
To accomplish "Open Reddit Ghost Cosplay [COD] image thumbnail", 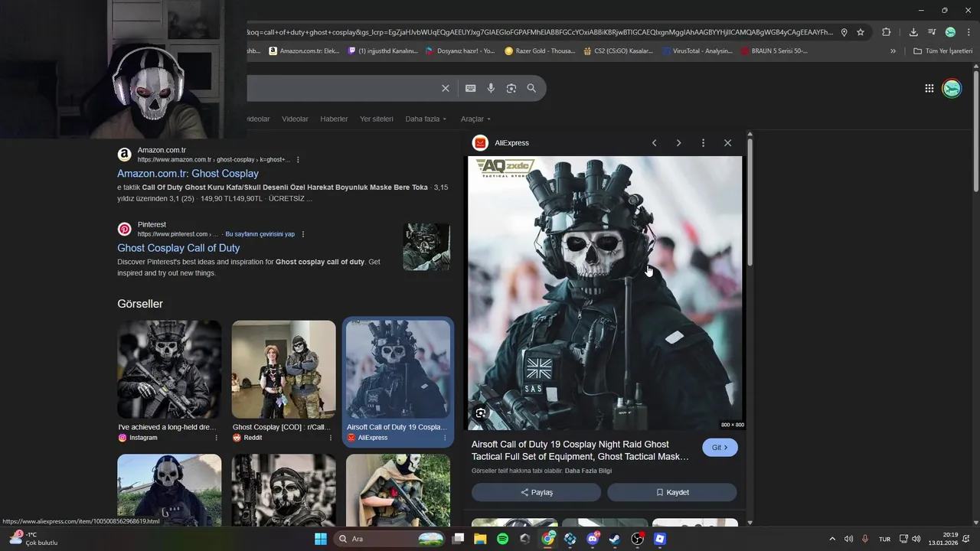I will [x=284, y=370].
